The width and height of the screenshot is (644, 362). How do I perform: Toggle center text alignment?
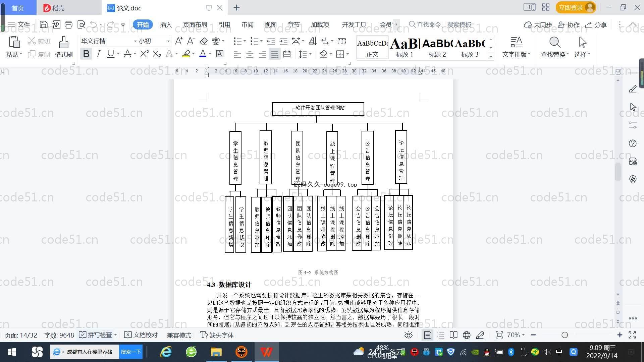tap(250, 54)
